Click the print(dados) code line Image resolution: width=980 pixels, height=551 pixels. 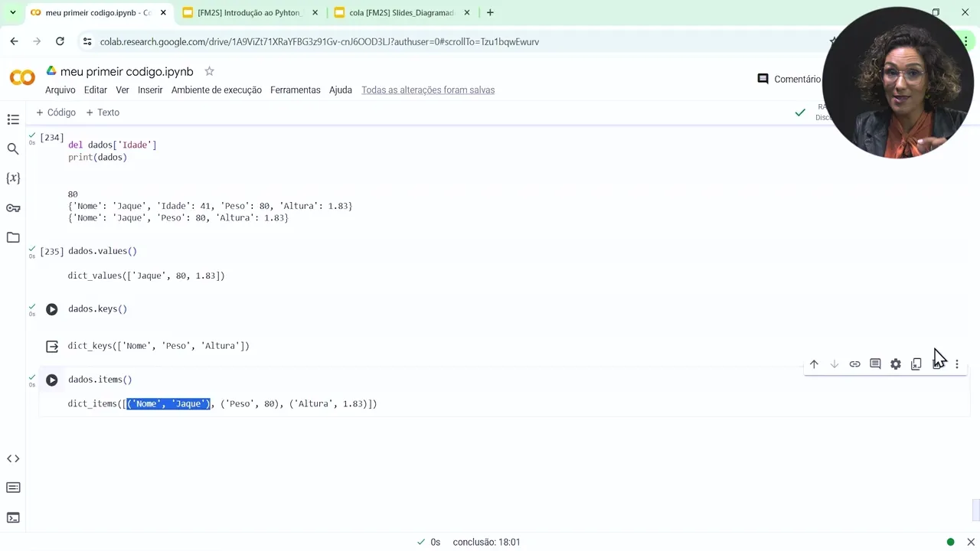[97, 157]
